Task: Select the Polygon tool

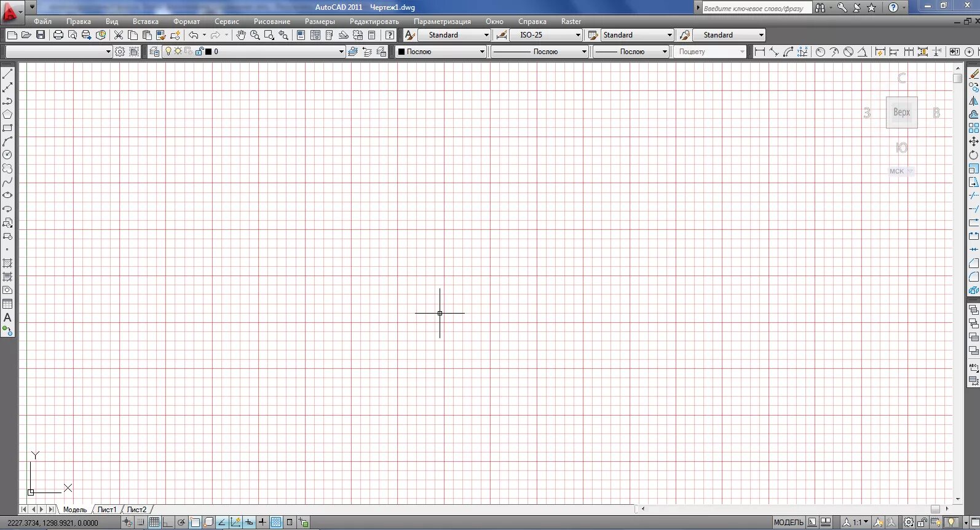Action: [7, 114]
